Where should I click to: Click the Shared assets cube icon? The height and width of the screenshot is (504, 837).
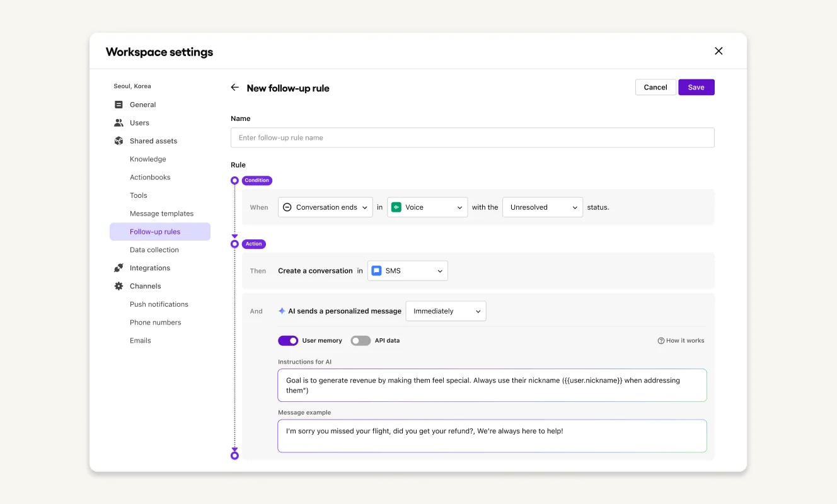click(x=118, y=141)
